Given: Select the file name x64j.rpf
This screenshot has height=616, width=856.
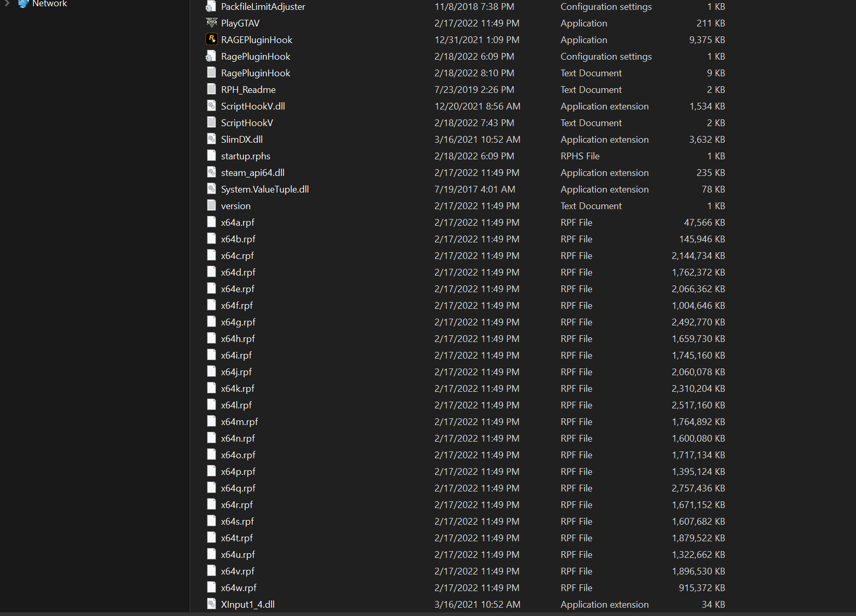Looking at the screenshot, I should [236, 372].
